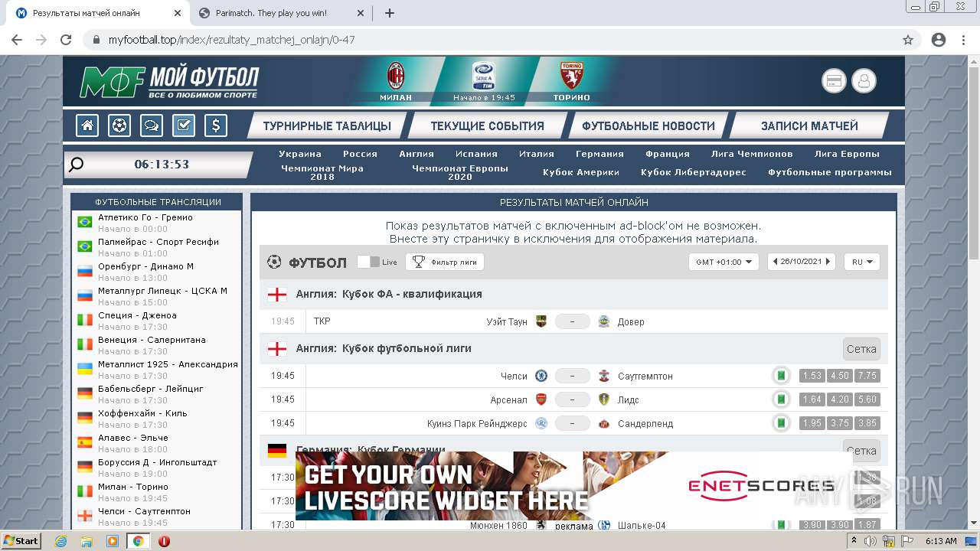
Task: Click the МОЙ ФУТБОЛ site logo
Action: click(x=169, y=82)
